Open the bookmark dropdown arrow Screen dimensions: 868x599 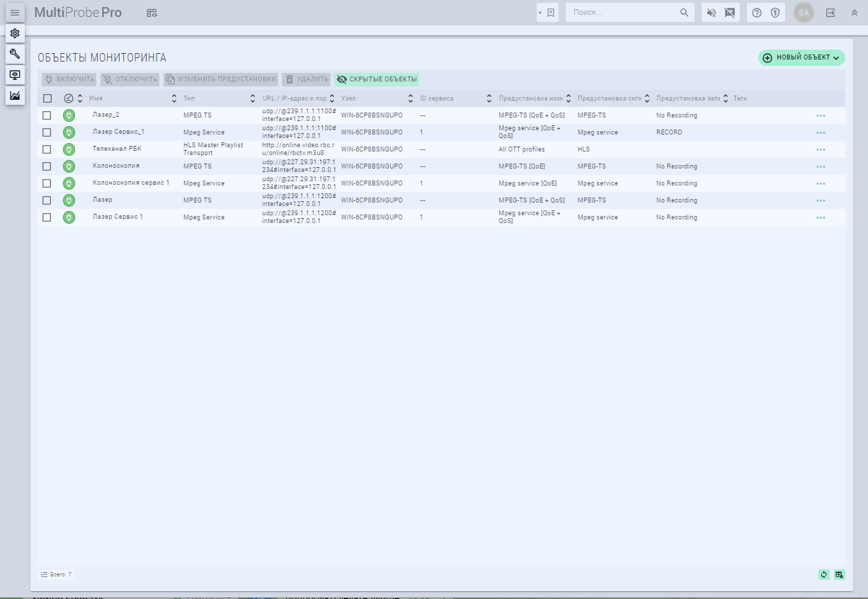click(x=539, y=13)
